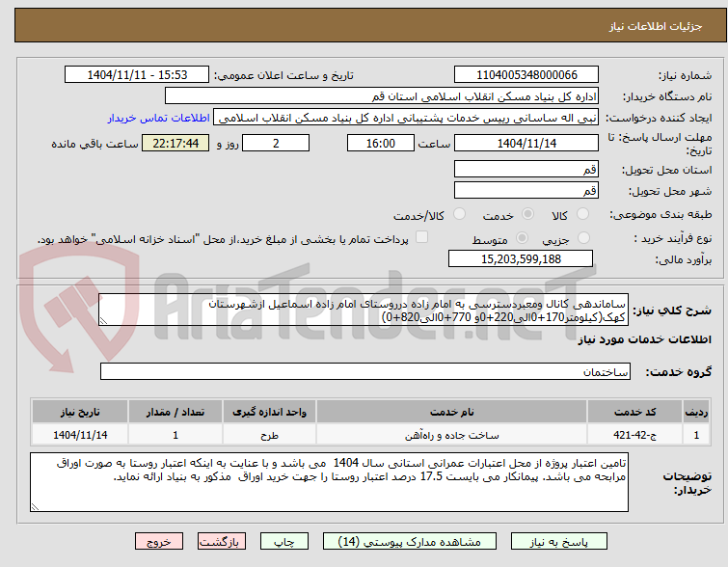Image resolution: width=728 pixels, height=567 pixels.
Task: Click the توضیحات خریدار textarea
Action: (x=329, y=482)
